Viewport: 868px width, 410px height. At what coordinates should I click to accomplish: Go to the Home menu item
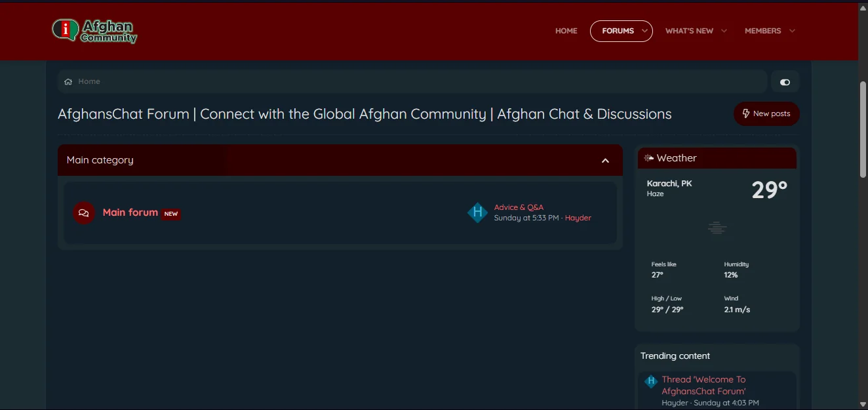click(566, 31)
